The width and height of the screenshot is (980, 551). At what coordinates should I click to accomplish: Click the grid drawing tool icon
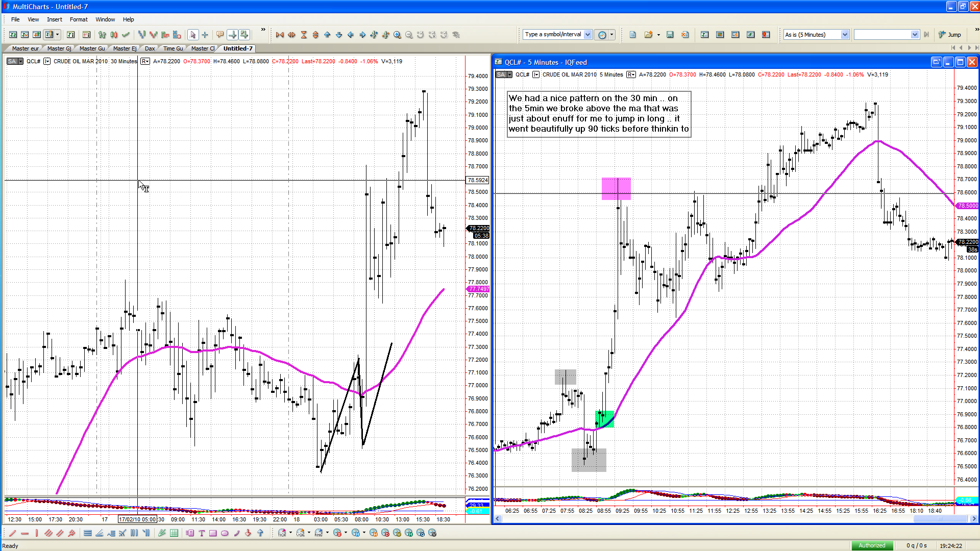(174, 533)
